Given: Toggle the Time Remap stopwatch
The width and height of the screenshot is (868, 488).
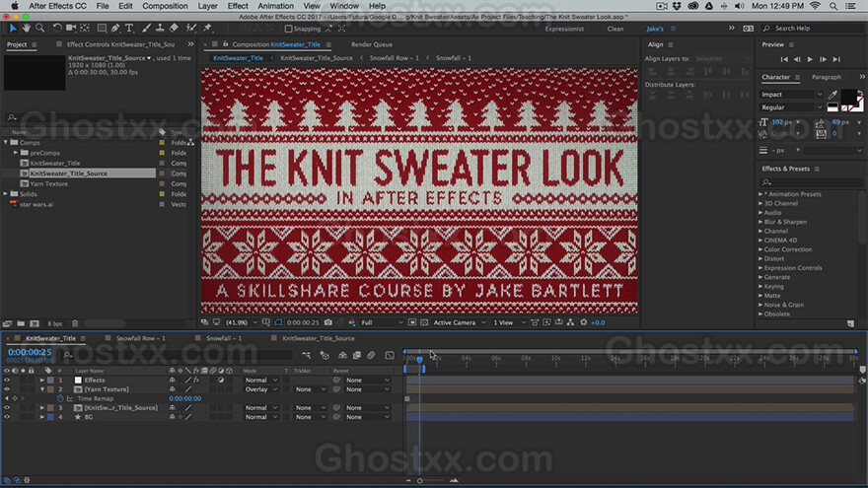Looking at the screenshot, I should [x=60, y=398].
